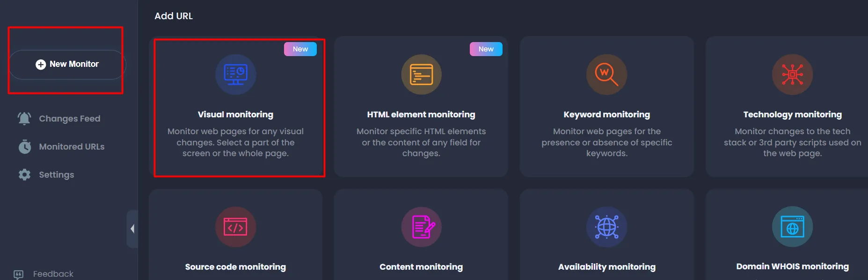Click the Visual monitoring monitor icon
Screen dimensions: 868x280
click(235, 74)
